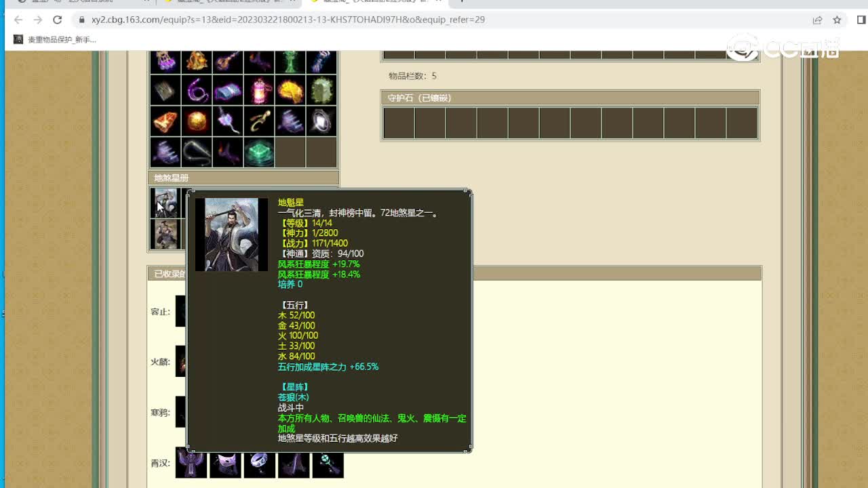Select the glowing green cube item
868x488 pixels.
pos(259,152)
